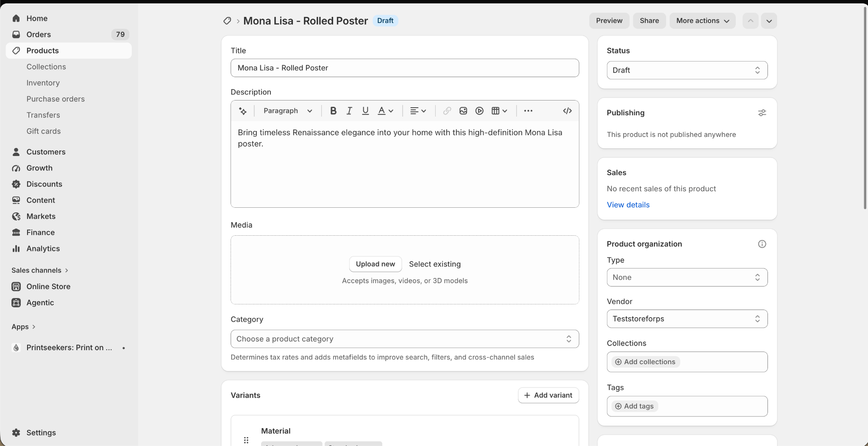Screen dimensions: 868x446
Task: Show HTML code view of description
Action: (x=568, y=111)
